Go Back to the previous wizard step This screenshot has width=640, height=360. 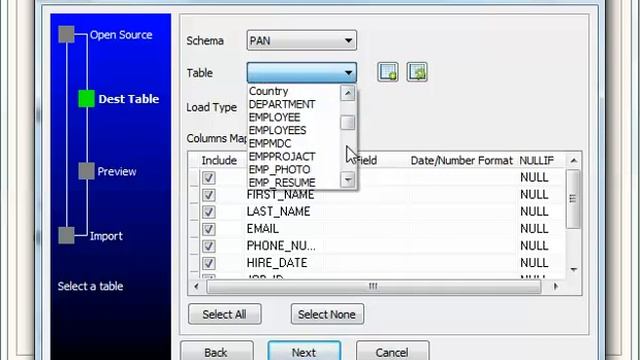tap(216, 352)
